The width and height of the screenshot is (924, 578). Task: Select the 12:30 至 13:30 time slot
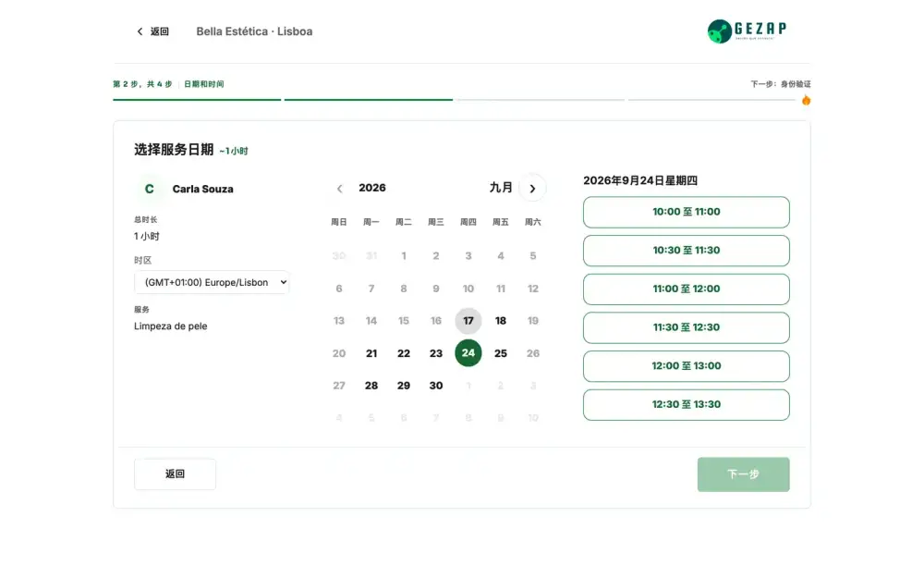[x=686, y=405]
